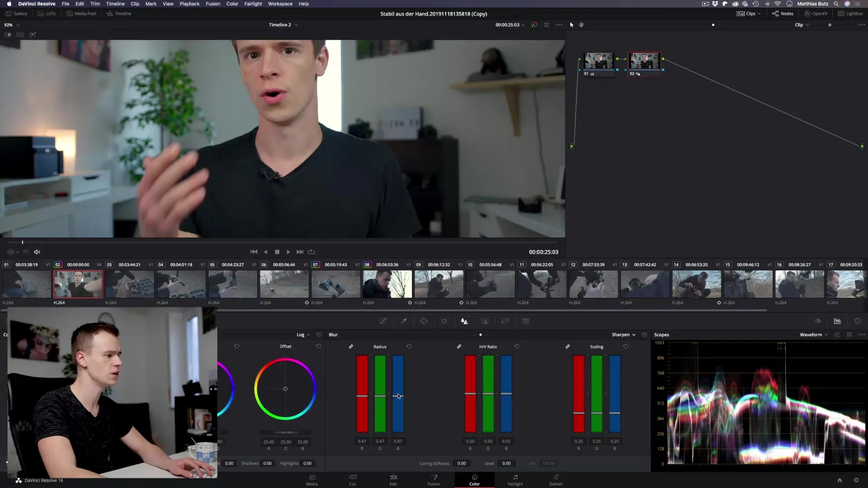Toggle the bypass grades icon
The height and width of the screenshot is (488, 868).
(534, 25)
